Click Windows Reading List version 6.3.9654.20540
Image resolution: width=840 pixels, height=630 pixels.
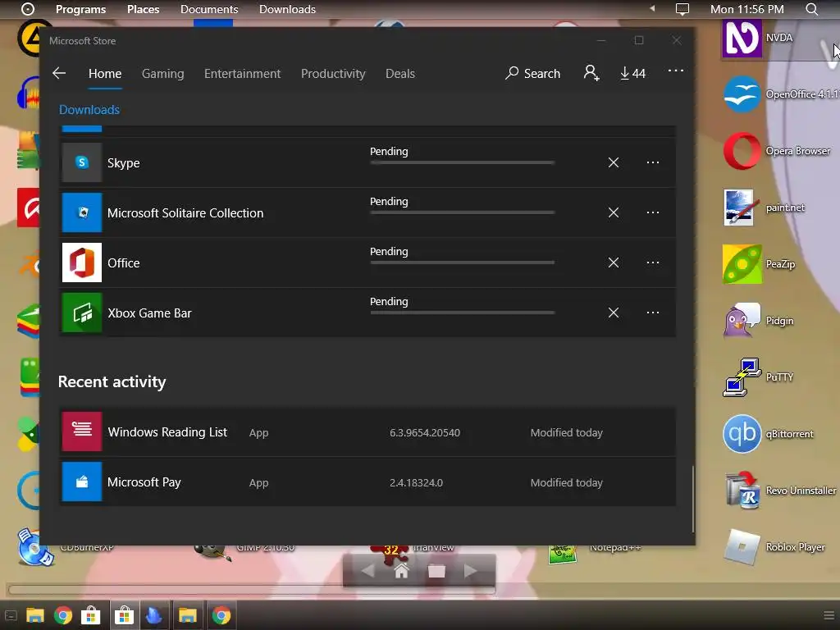click(425, 432)
